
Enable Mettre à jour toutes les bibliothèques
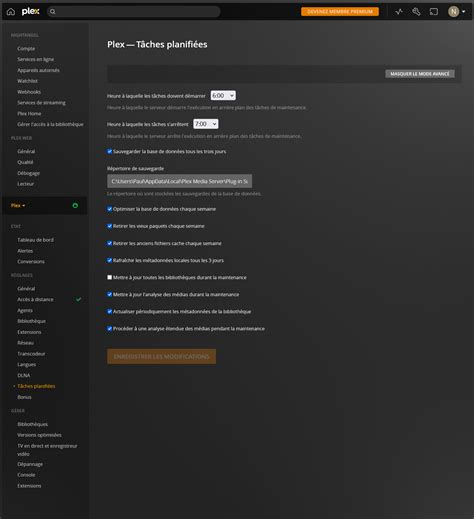(x=110, y=277)
